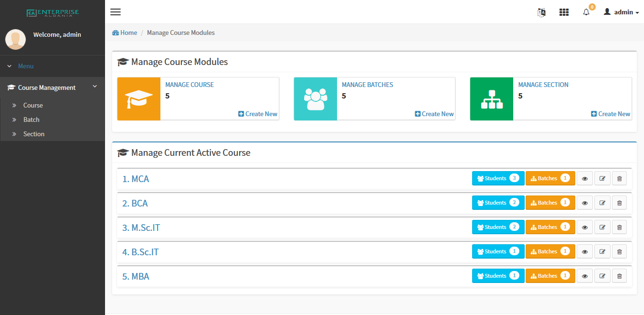Click the notifications bell icon
This screenshot has width=644, height=315.
pyautogui.click(x=586, y=12)
